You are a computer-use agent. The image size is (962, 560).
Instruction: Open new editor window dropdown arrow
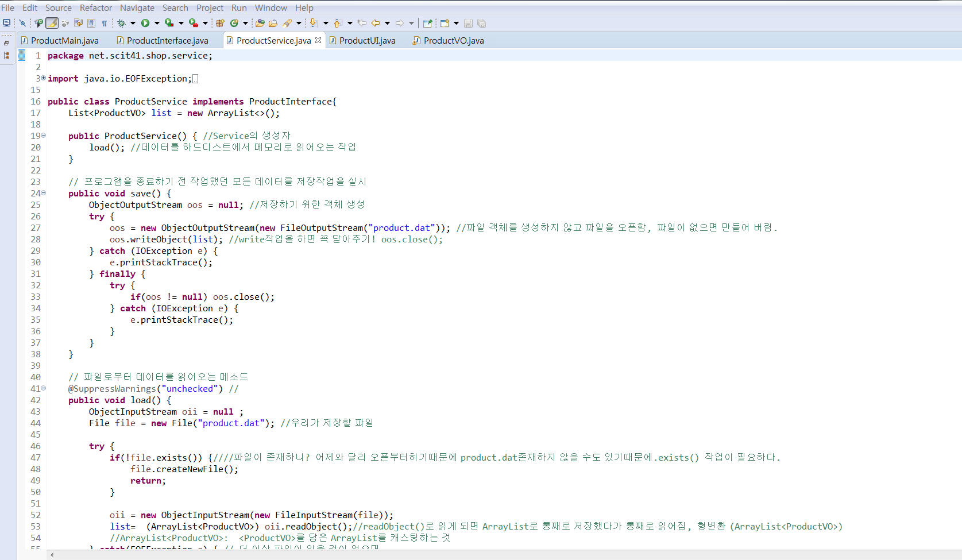click(x=456, y=23)
